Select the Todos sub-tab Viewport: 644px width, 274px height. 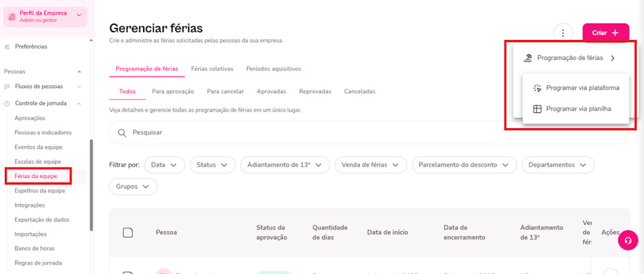tap(127, 91)
